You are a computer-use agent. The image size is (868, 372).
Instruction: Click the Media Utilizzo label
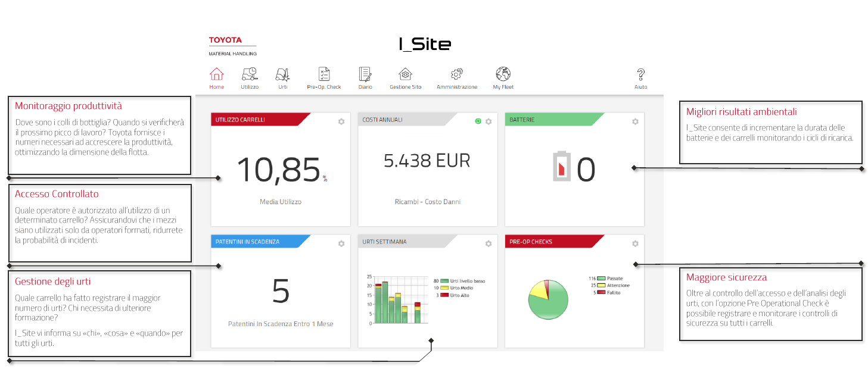pyautogui.click(x=281, y=202)
